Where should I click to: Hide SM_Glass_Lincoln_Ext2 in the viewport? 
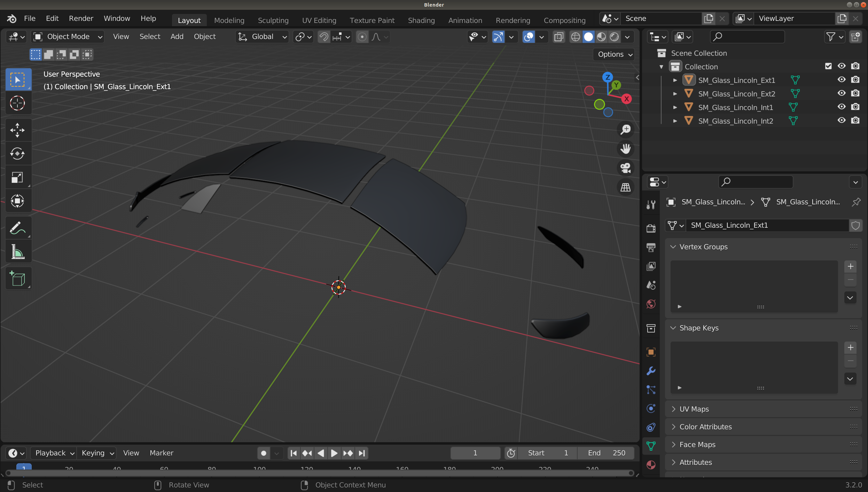click(x=842, y=93)
